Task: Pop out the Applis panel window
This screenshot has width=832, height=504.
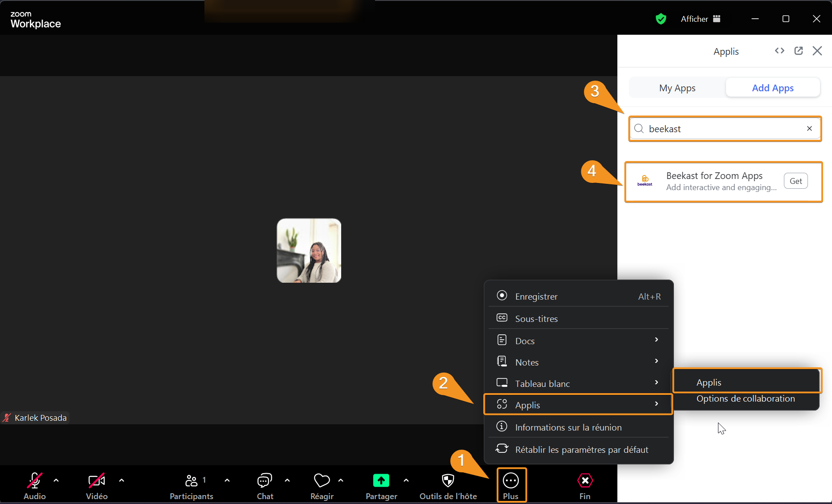Action: (x=799, y=51)
